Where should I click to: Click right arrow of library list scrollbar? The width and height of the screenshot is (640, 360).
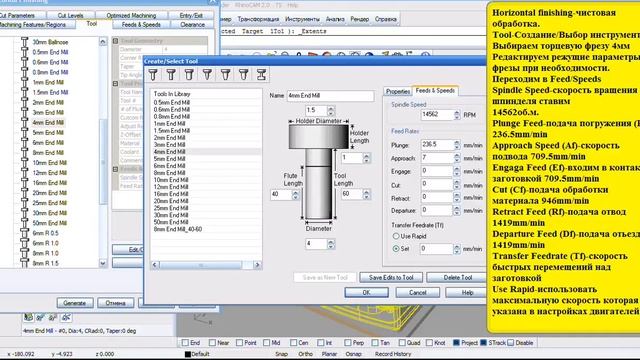[257, 265]
